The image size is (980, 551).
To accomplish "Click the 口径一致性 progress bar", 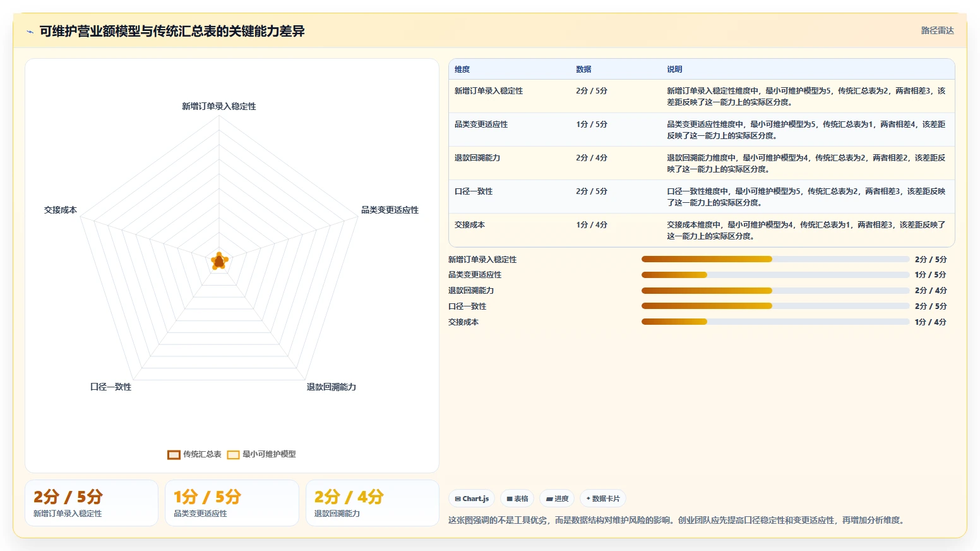I will (775, 306).
